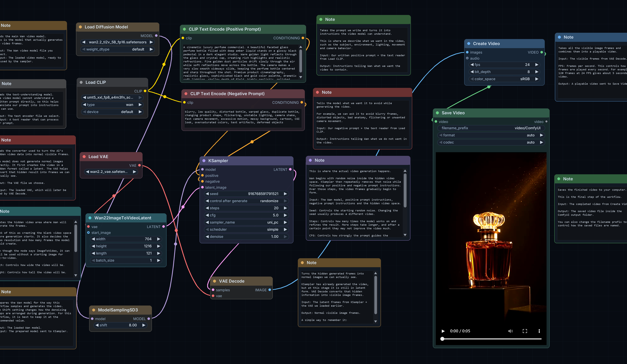The width and height of the screenshot is (627, 364).
Task: Collapse the Load Diffusion Model node dot
Action: [80, 27]
